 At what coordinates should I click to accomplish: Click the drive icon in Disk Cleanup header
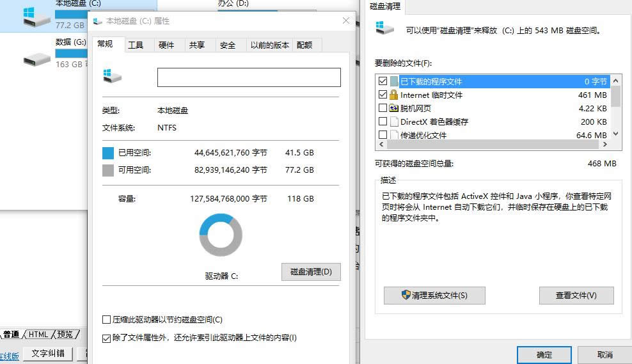(384, 28)
